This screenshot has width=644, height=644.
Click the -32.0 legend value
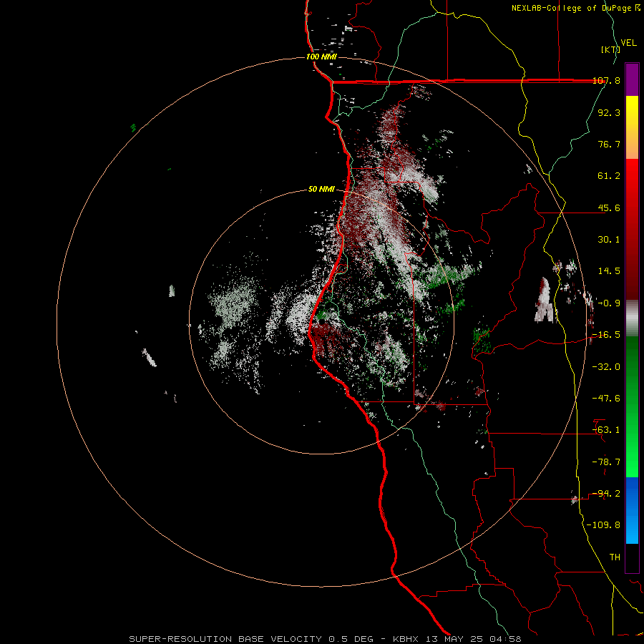pos(606,367)
